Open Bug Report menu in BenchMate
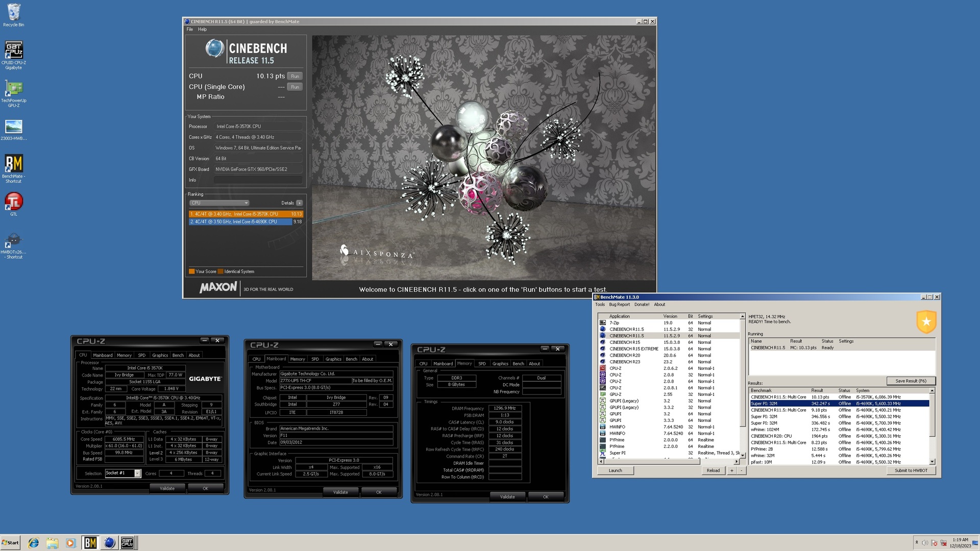Screen dimensions: 980x551 coord(620,305)
